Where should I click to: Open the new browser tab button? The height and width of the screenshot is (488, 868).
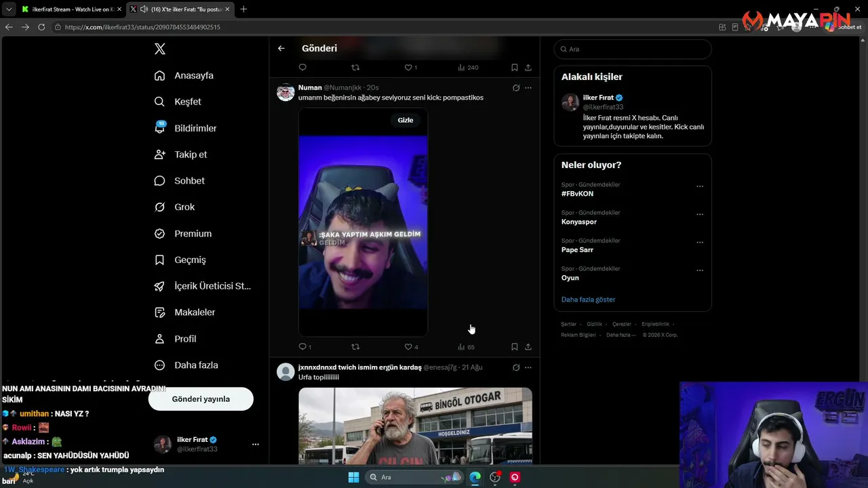click(x=243, y=9)
